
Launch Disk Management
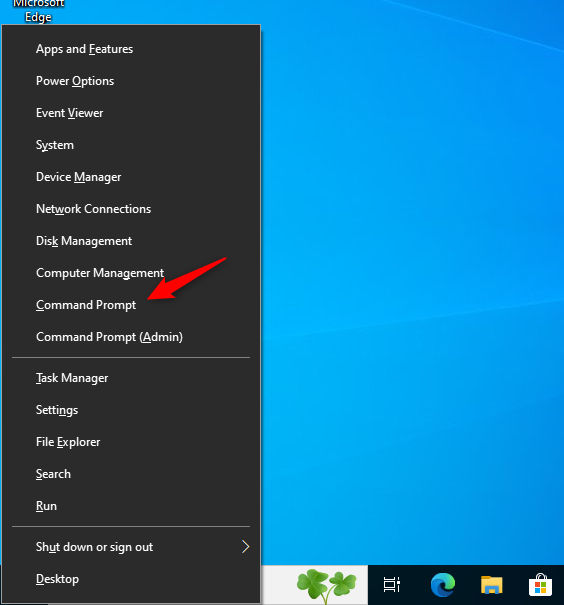point(131,241)
